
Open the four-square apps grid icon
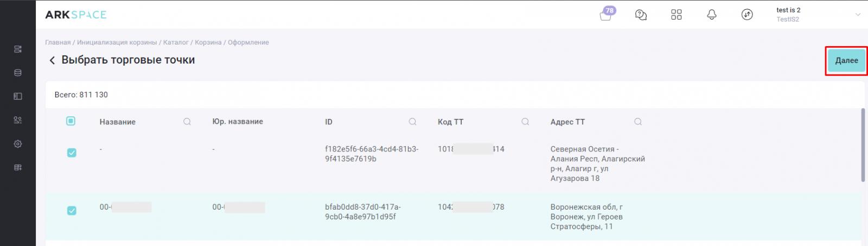(676, 15)
